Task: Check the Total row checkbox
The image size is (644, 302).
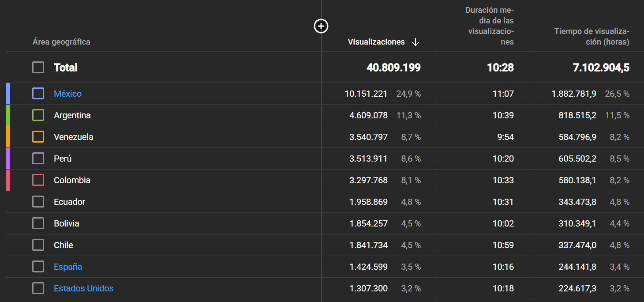Action: click(x=38, y=68)
